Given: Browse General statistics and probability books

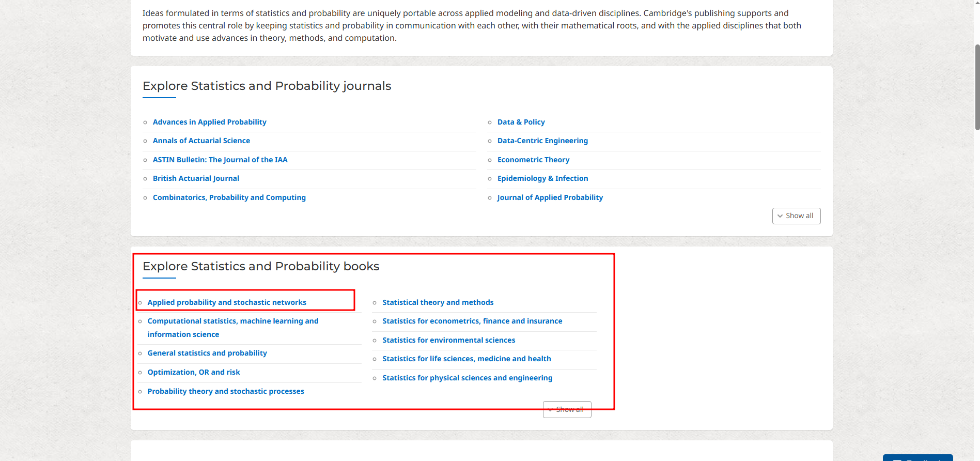Looking at the screenshot, I should click(207, 353).
